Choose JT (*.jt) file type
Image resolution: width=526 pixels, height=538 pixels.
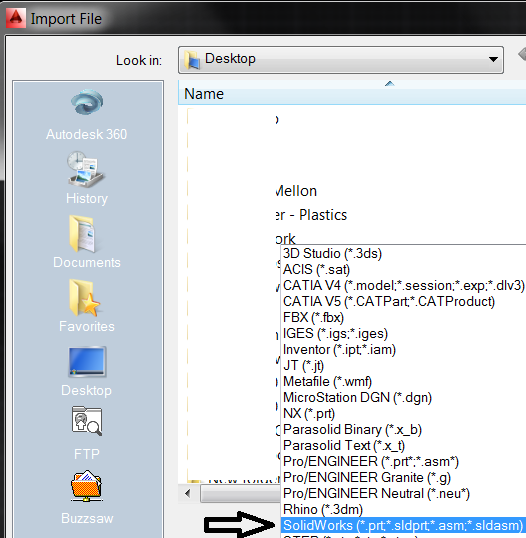point(404,366)
